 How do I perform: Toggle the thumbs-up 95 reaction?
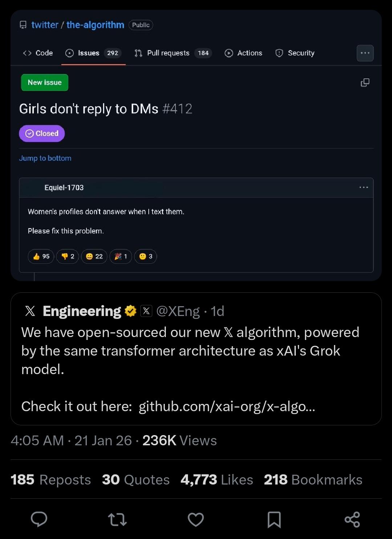[41, 256]
